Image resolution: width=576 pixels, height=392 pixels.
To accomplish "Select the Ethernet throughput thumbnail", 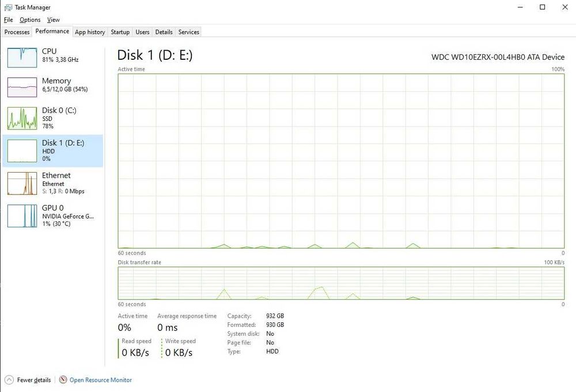I will point(22,183).
